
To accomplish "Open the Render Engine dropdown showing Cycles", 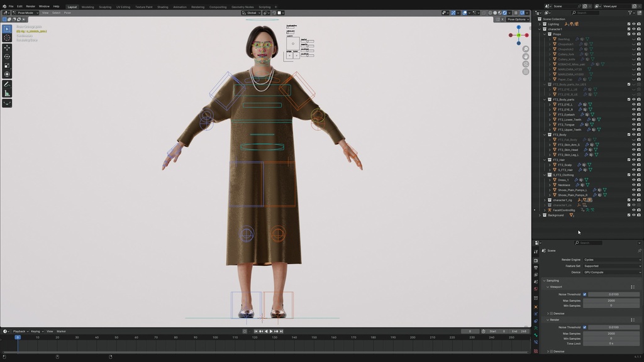I will [610, 259].
